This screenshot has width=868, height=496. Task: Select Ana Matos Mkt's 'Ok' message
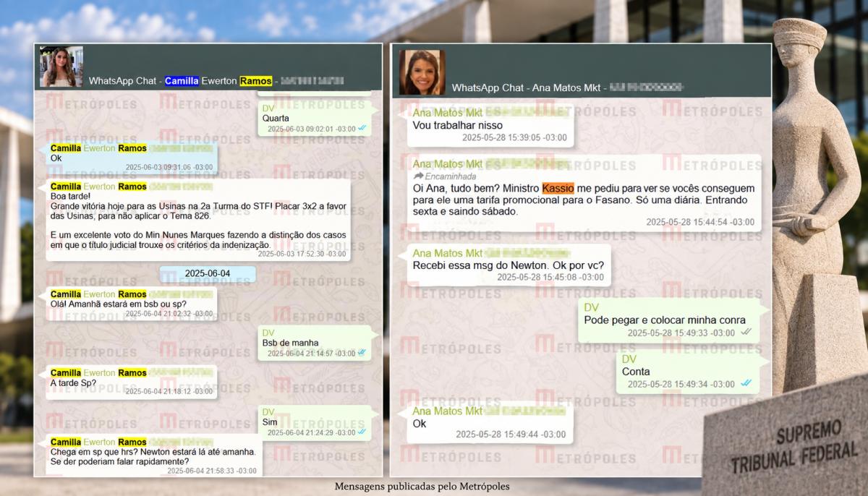(490, 422)
